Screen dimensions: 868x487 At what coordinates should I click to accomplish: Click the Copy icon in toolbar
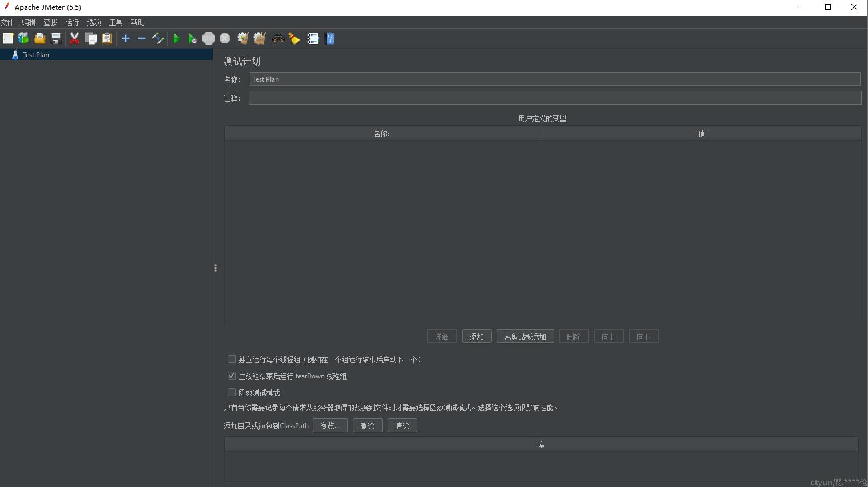pyautogui.click(x=91, y=38)
